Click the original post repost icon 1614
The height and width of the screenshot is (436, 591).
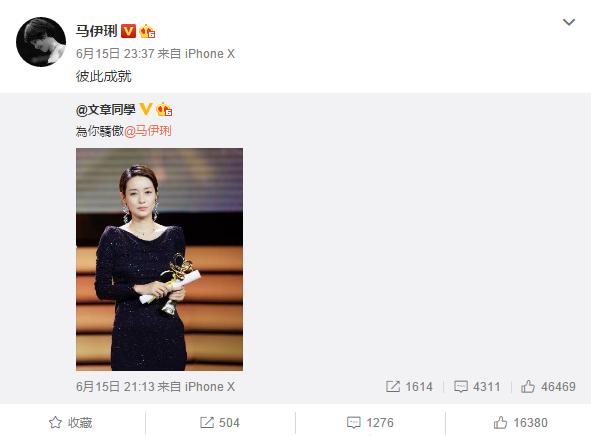[x=409, y=387]
